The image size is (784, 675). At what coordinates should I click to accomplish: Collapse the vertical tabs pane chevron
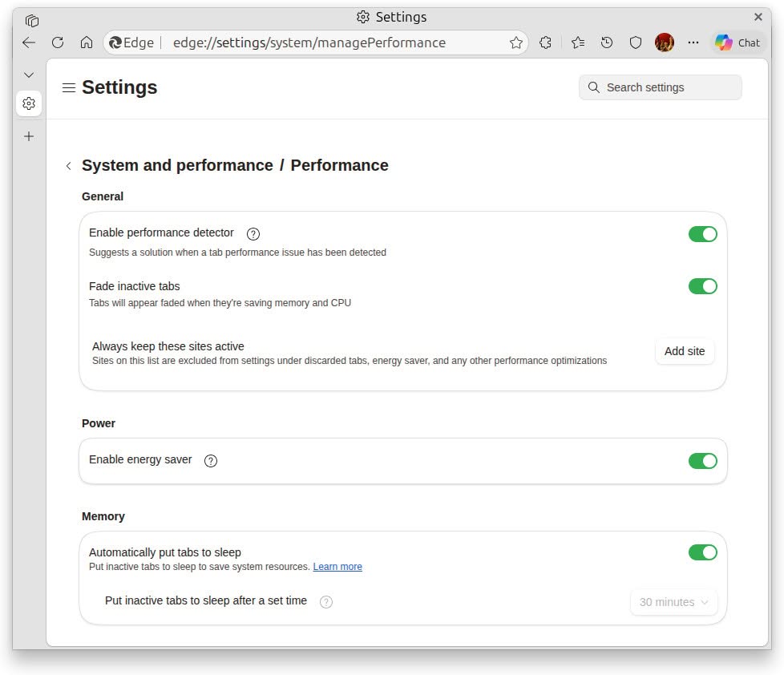tap(29, 75)
